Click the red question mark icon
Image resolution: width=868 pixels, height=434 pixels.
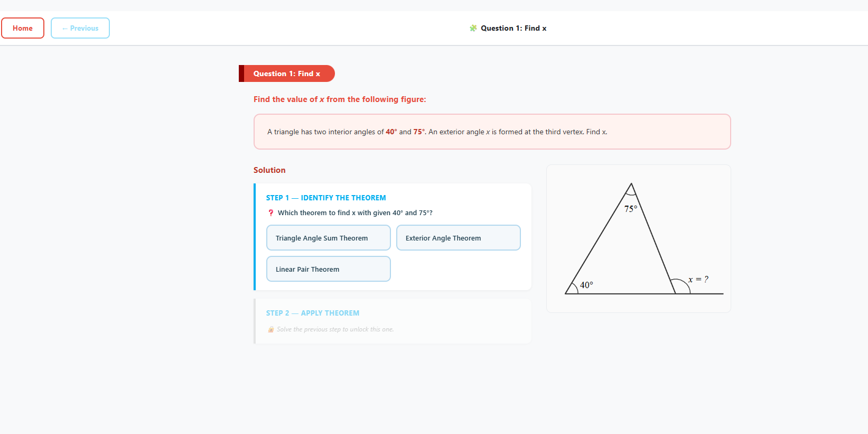271,213
